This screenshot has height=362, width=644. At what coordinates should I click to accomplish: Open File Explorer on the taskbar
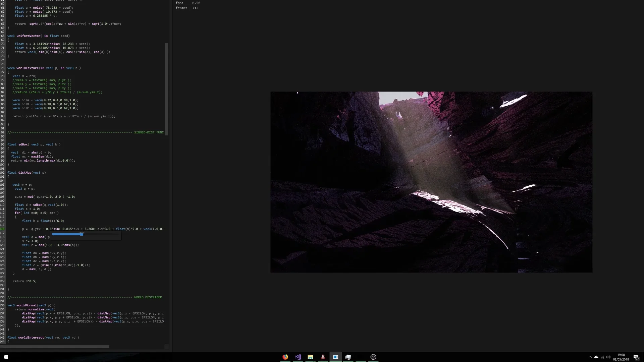310,357
